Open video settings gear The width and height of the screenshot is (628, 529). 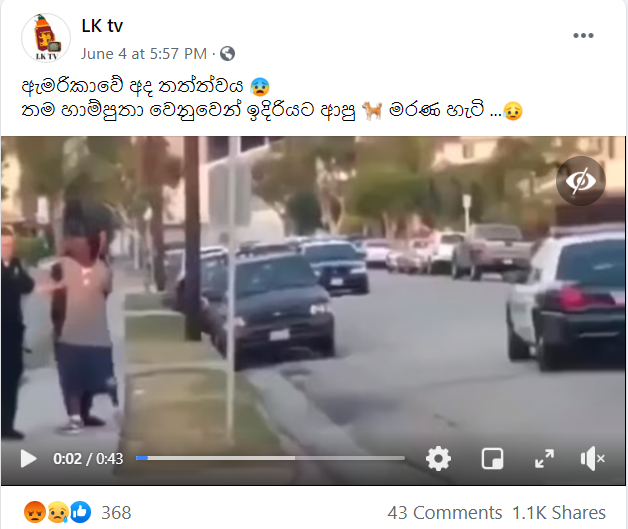click(438, 459)
